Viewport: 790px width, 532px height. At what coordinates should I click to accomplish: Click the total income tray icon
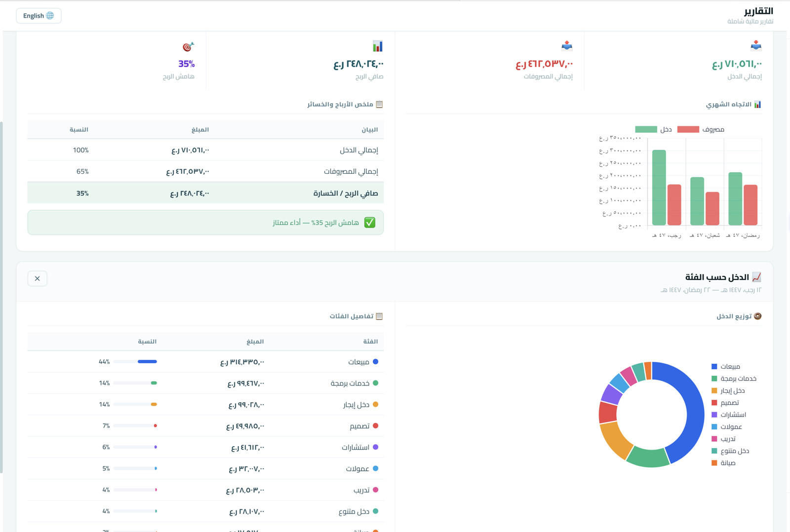click(x=755, y=46)
